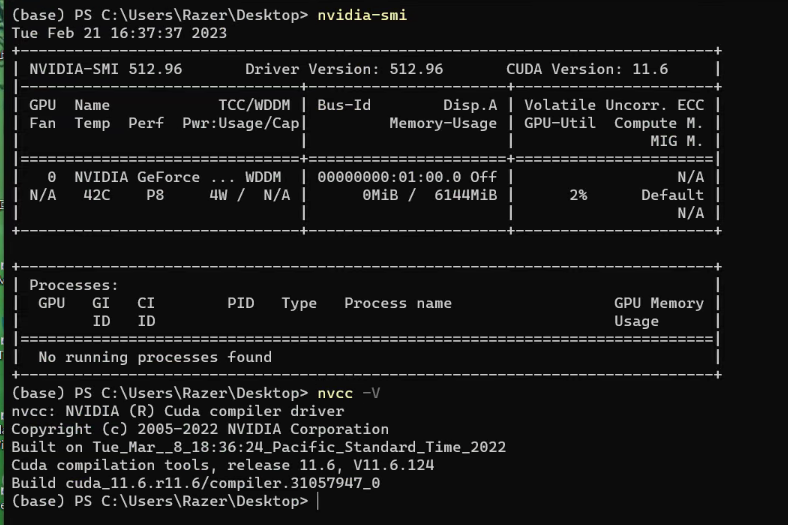
Task: Click the blinking cursor at the last prompt
Action: click(x=317, y=501)
